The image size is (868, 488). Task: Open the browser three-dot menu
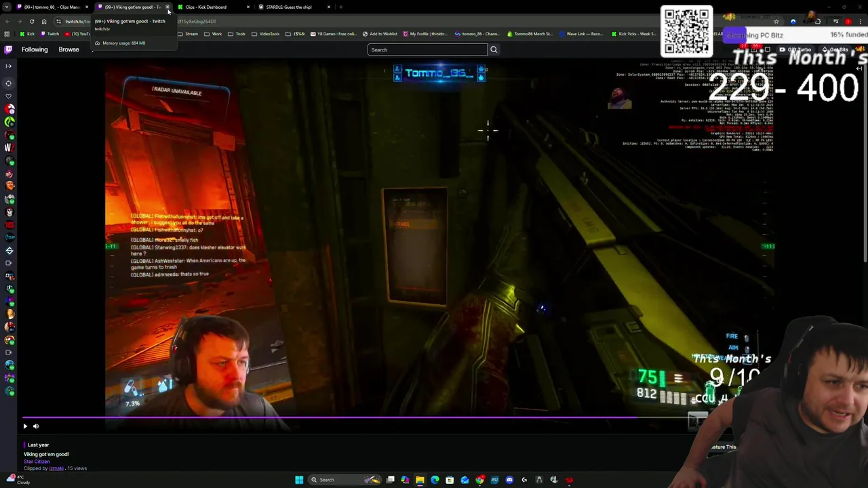(860, 21)
